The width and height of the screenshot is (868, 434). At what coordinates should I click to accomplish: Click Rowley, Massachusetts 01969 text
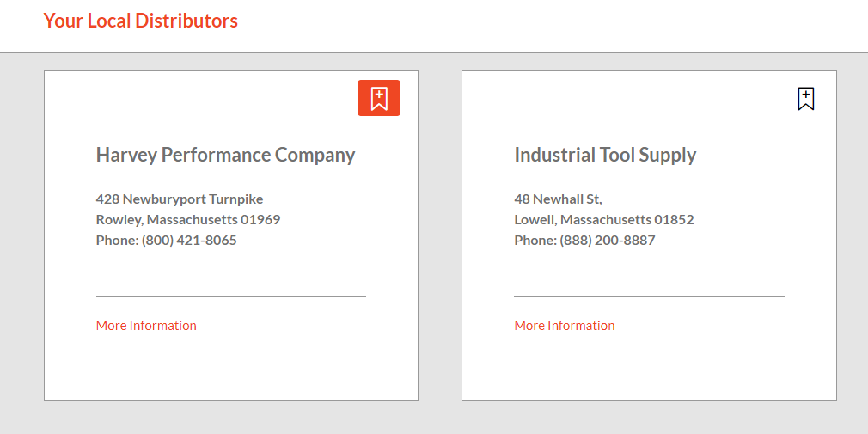[188, 220]
